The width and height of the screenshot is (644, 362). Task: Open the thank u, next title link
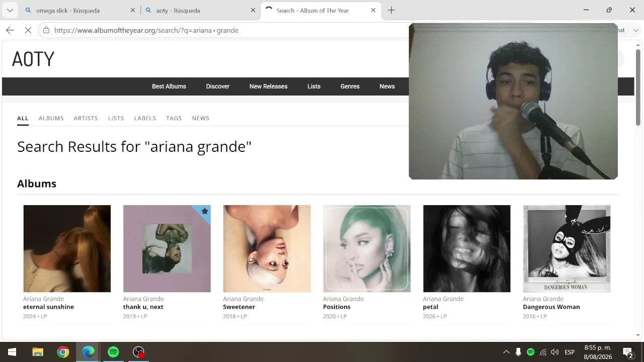(x=143, y=307)
